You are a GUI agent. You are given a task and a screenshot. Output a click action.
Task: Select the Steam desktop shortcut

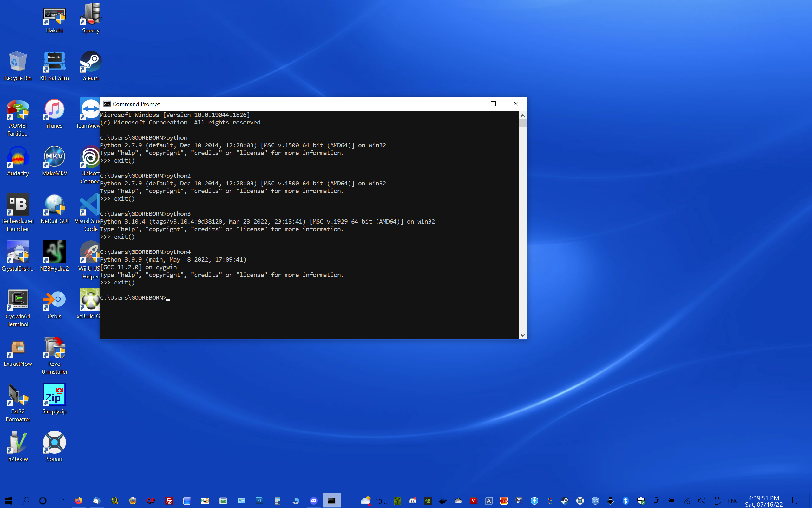coord(91,66)
